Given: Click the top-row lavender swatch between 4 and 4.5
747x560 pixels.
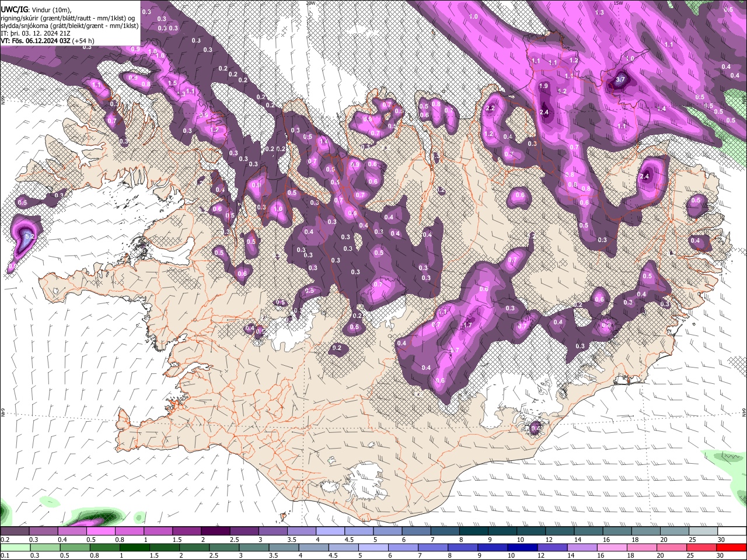Looking at the screenshot, I should [x=330, y=531].
